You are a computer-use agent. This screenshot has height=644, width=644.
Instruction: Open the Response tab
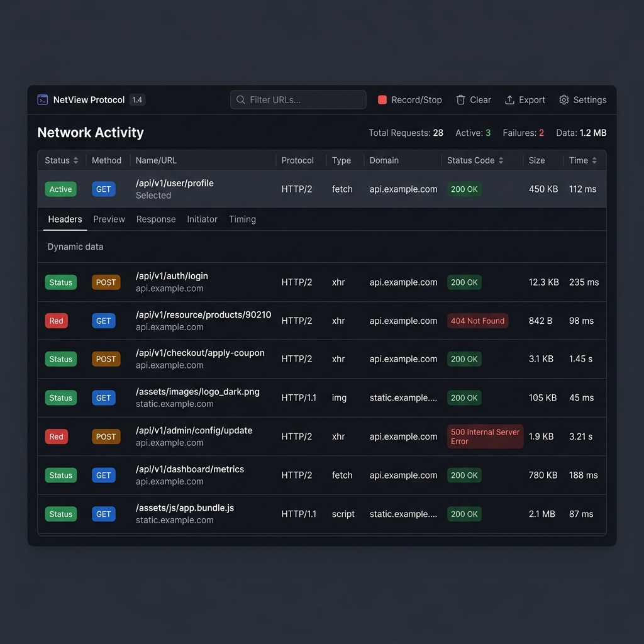coord(156,219)
